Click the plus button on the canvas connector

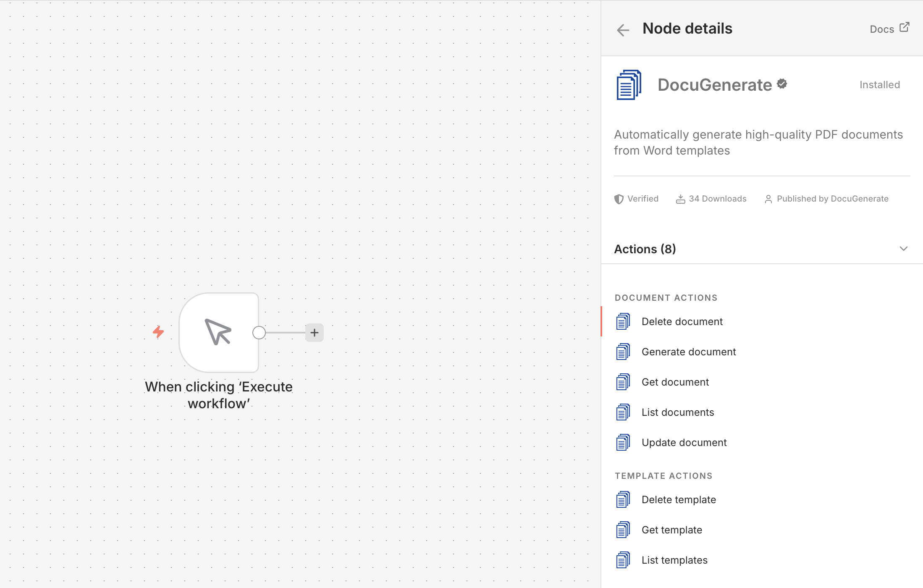314,332
